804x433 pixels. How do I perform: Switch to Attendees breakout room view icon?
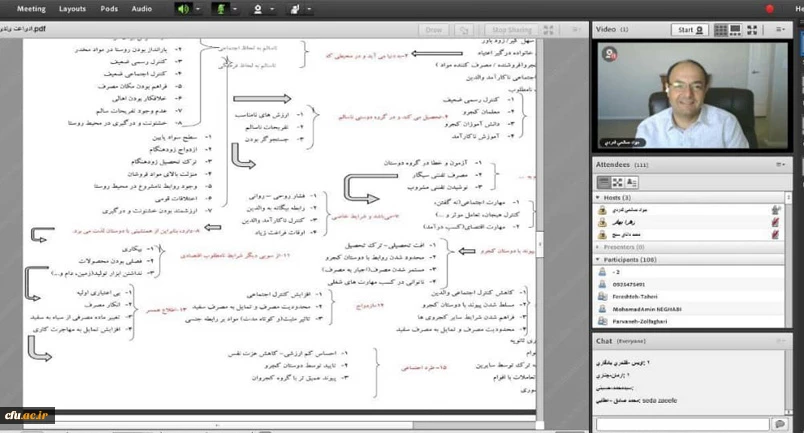[x=618, y=182]
